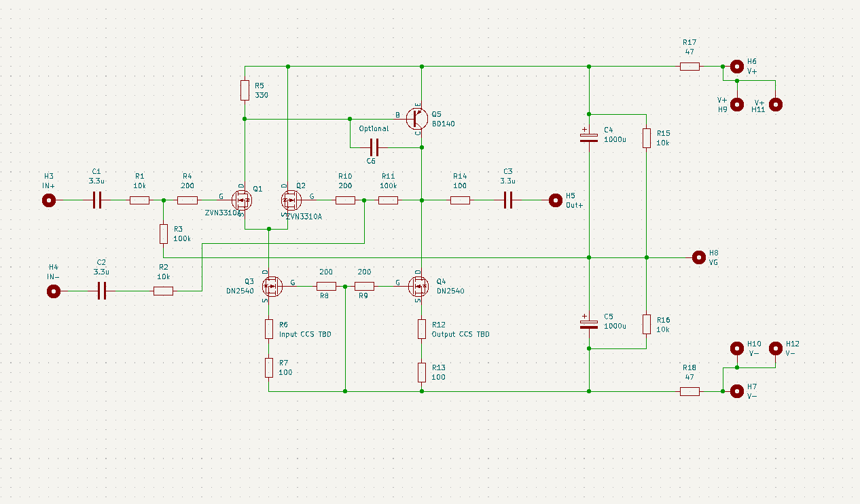Click the '330' value of R5
860x504 pixels.
tap(262, 95)
